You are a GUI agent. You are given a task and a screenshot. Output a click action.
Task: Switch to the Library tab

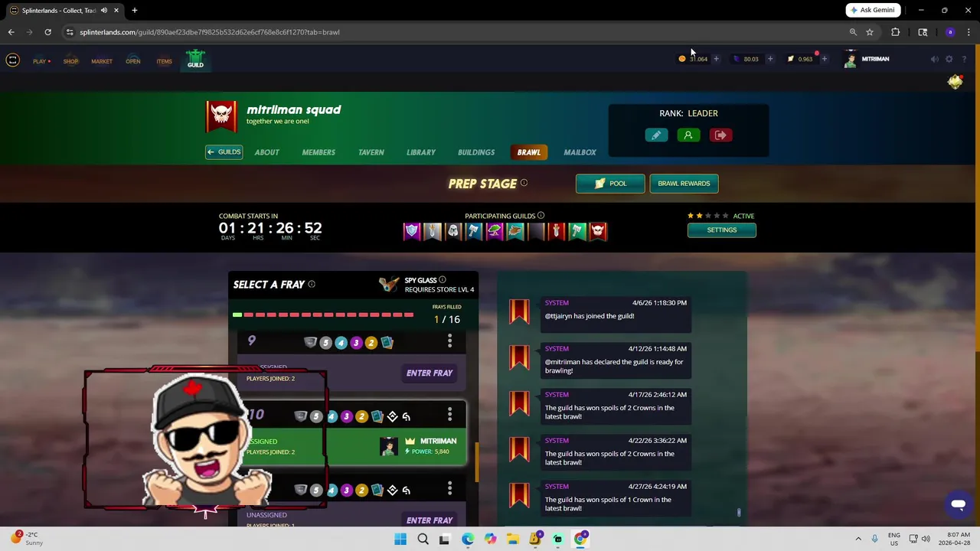click(421, 152)
